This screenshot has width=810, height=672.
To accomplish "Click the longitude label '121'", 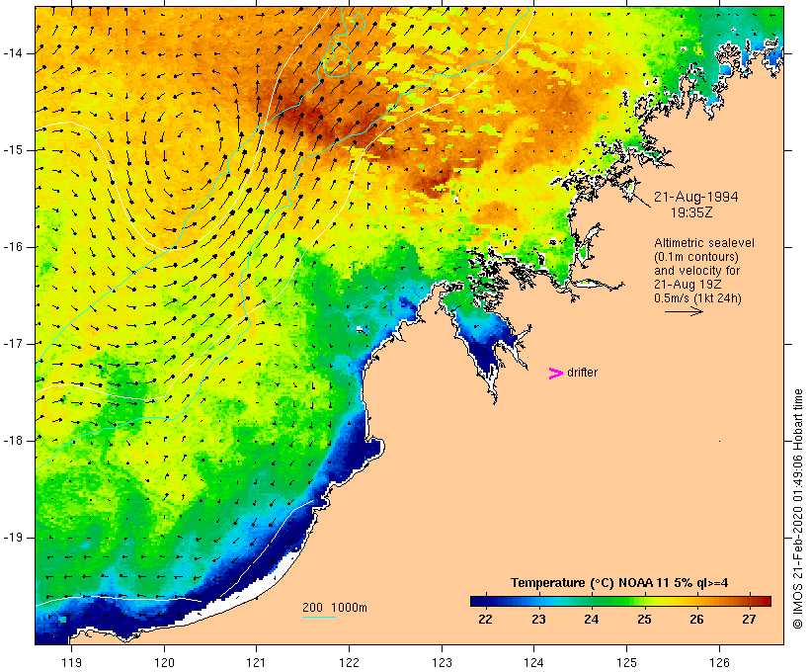I will point(256,663).
